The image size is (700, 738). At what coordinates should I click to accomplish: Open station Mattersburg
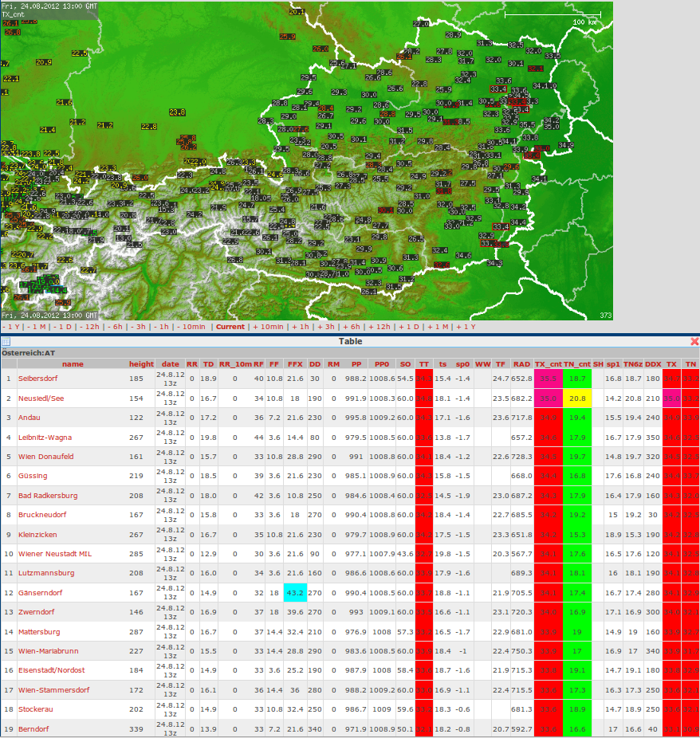coord(39,632)
